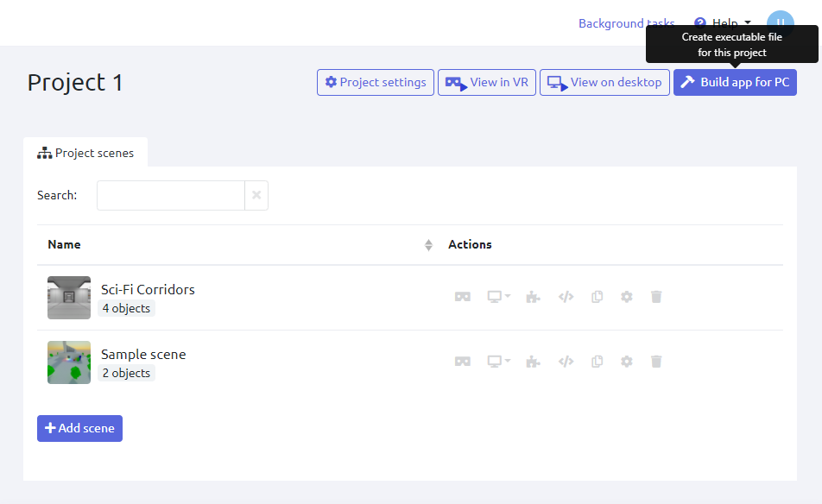Click the View in VR button
Viewport: 822px width, 504px height.
click(487, 83)
